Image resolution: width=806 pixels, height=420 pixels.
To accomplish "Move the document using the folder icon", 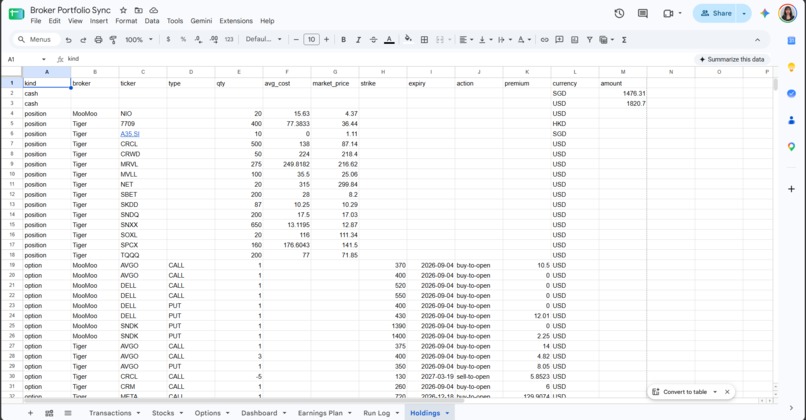I will tap(139, 10).
